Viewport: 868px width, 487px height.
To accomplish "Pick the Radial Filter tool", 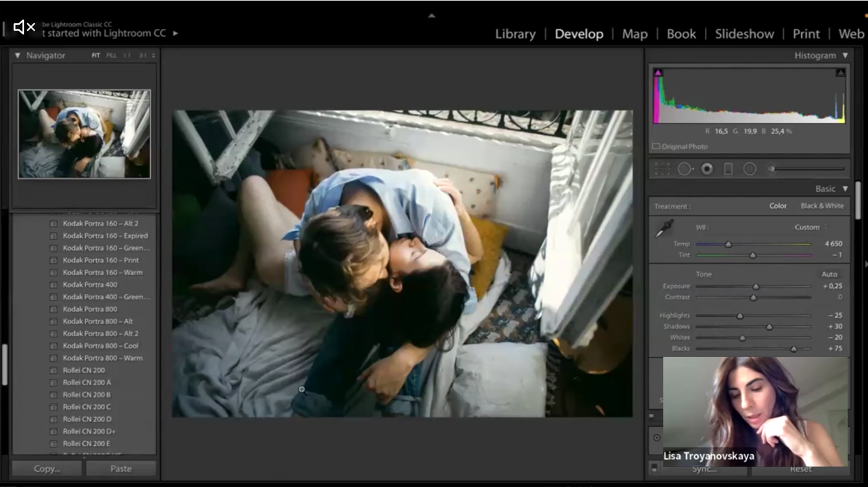I will tap(750, 169).
